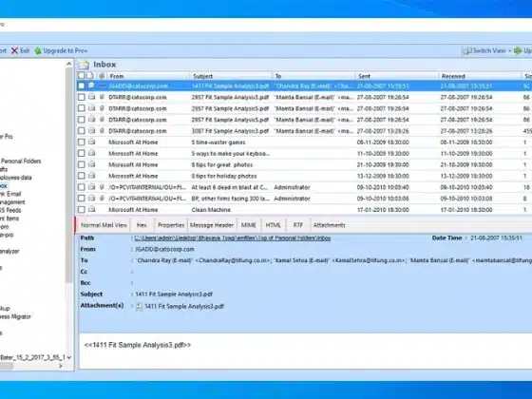Check the box for BP, other firms facing email
This screenshot has height=399, width=532.
tap(82, 199)
